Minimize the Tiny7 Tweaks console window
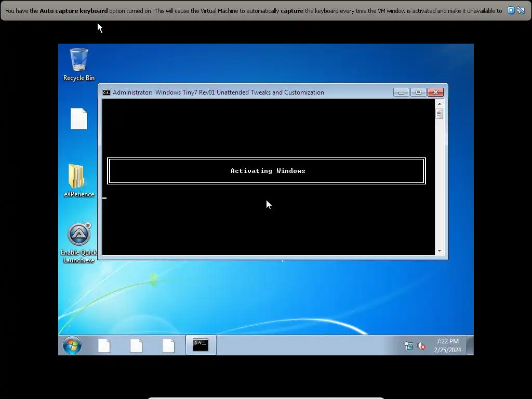This screenshot has width=532, height=399. 402,92
